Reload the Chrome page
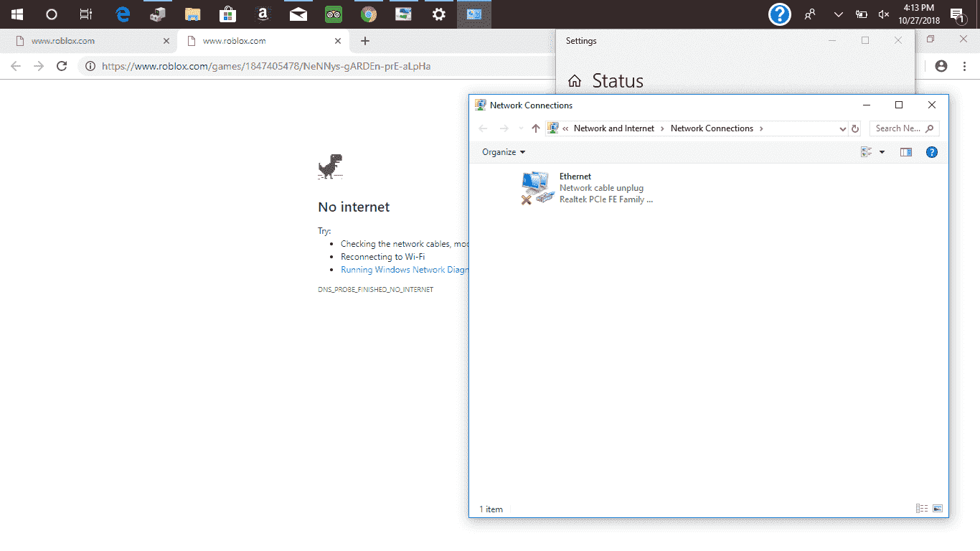This screenshot has width=980, height=551. (62, 66)
